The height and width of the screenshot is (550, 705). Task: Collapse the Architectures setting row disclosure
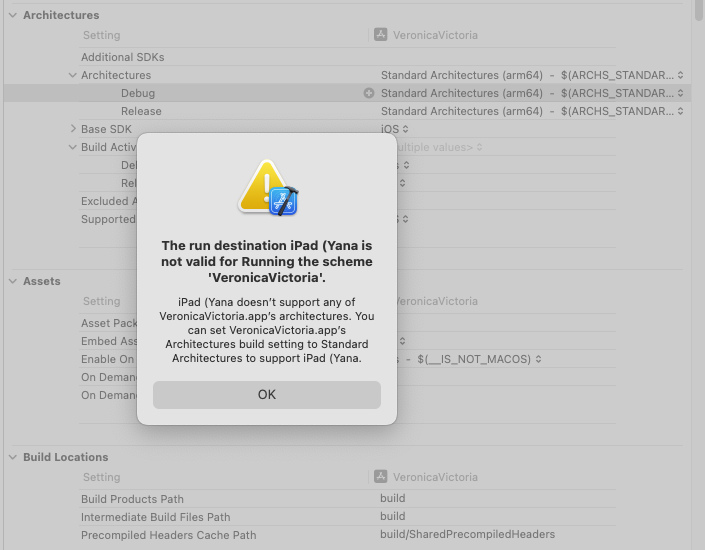click(x=72, y=75)
